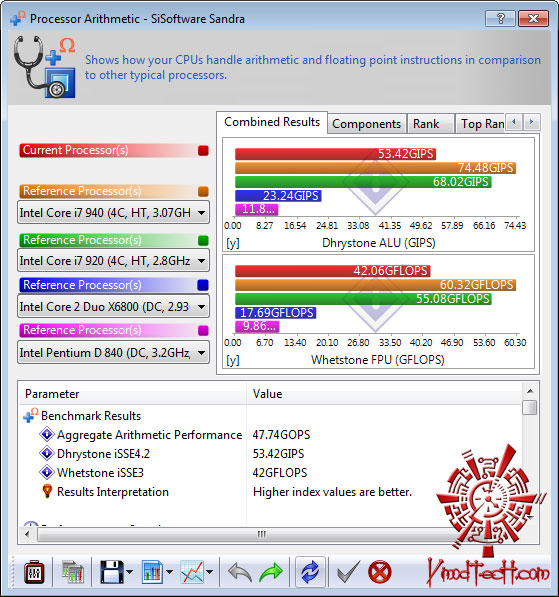Click the horizontal scrollbar thumb
559x597 pixels.
click(x=262, y=534)
